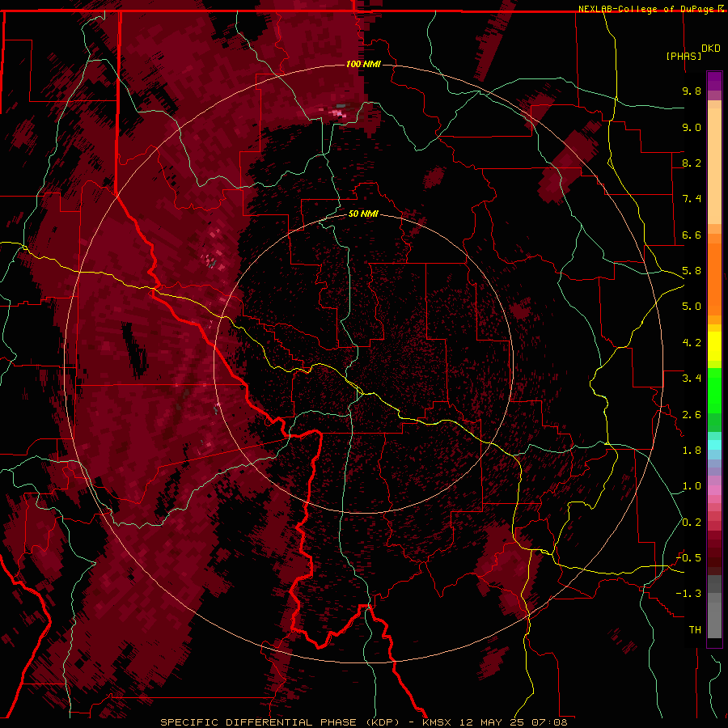Select the cyan segment of the color bar
Viewport: 728px width, 728px height.
(714, 445)
